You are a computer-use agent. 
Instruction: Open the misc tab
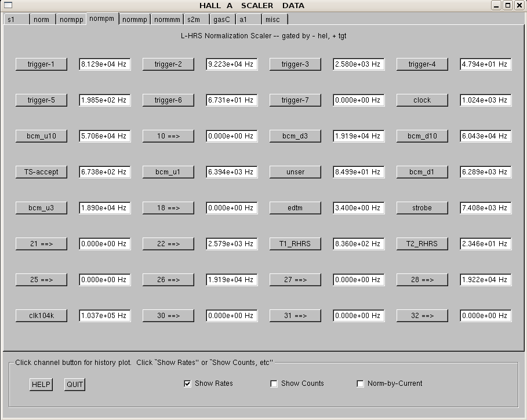(x=275, y=20)
